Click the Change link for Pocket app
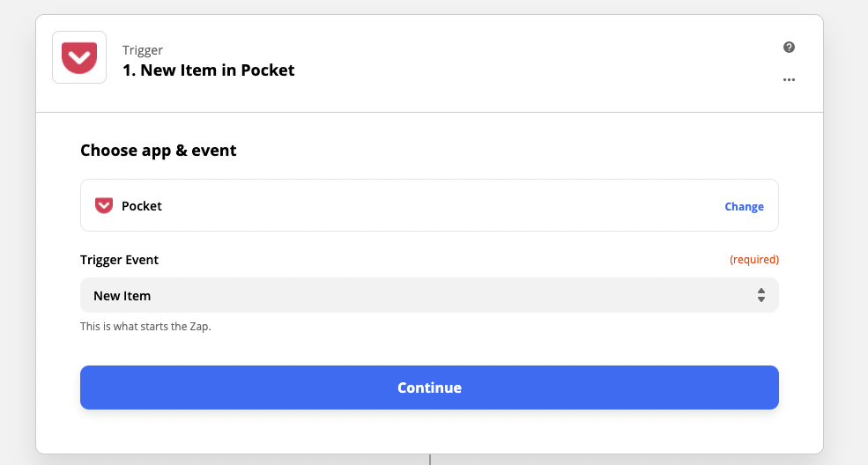The image size is (868, 465). point(744,206)
